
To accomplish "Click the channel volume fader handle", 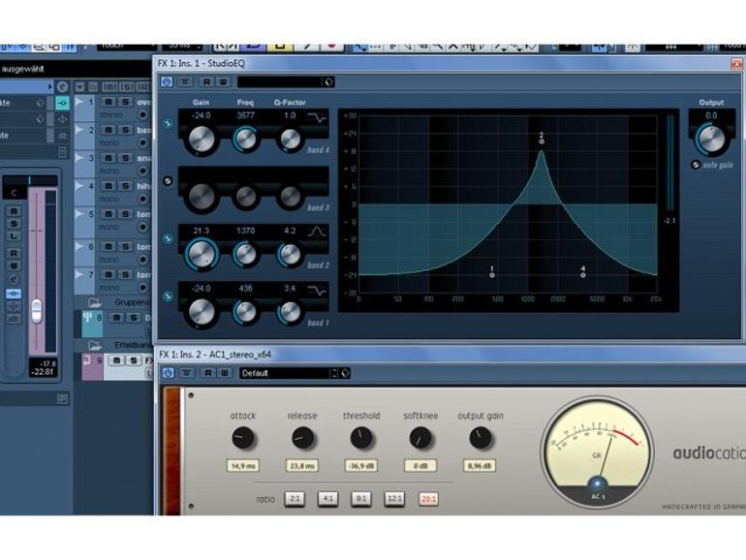I will pos(36,312).
